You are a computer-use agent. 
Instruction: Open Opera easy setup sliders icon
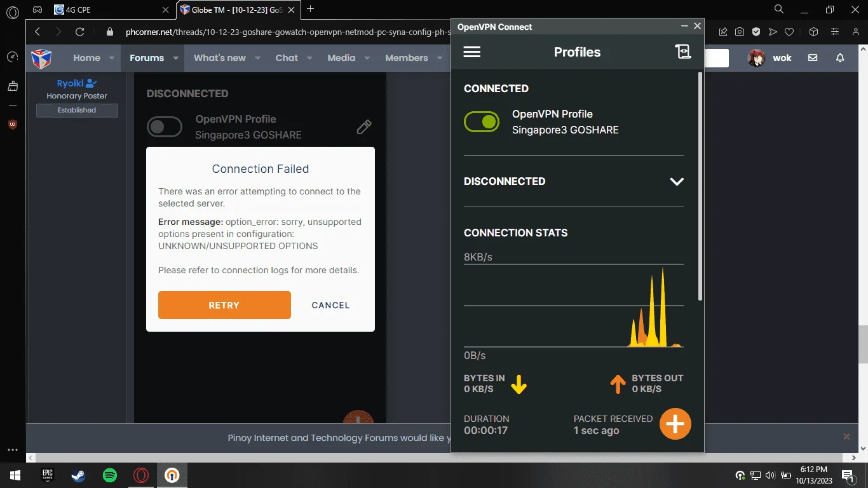pos(835,32)
